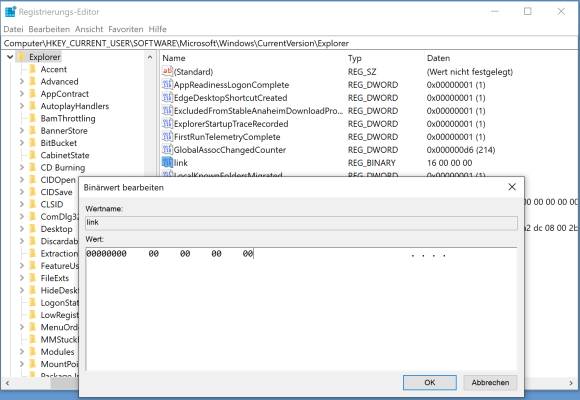Open the Ansicht menu
580x400 pixels.
pos(89,29)
